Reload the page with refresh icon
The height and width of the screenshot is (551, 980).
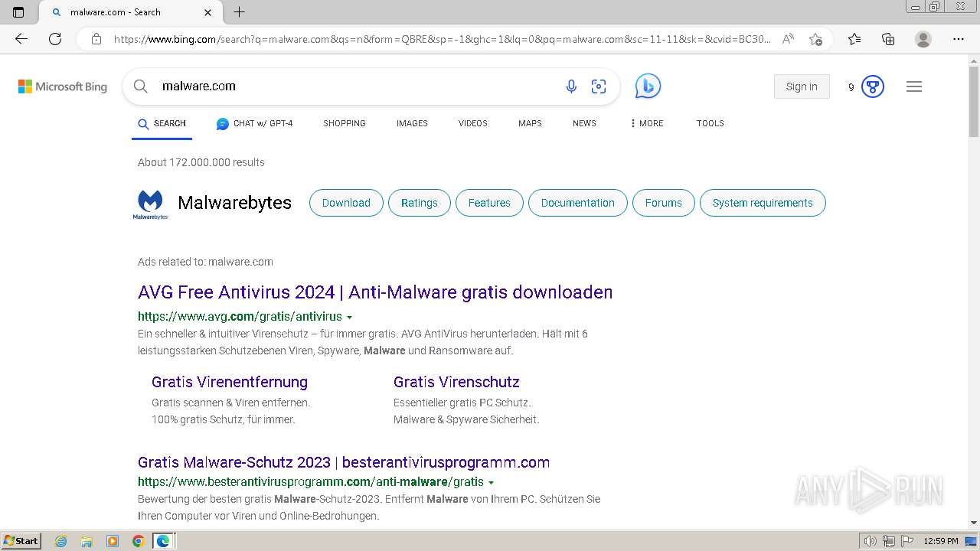point(55,39)
